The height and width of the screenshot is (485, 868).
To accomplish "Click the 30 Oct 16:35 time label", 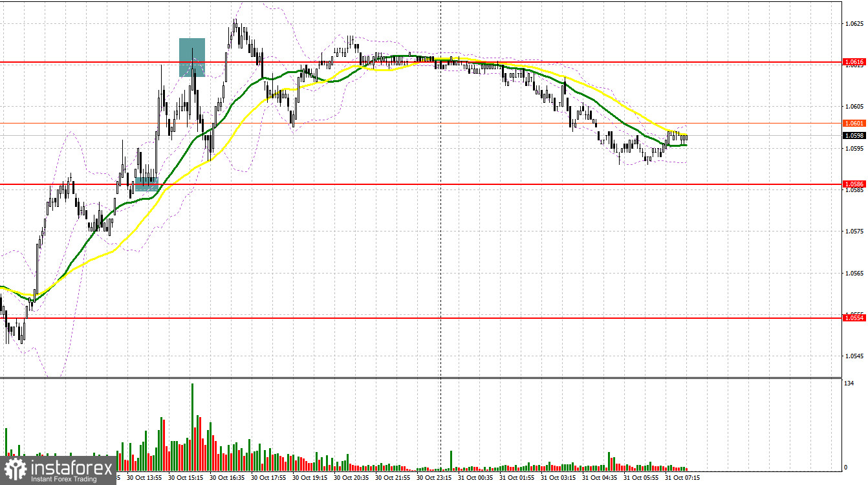I will [x=228, y=478].
